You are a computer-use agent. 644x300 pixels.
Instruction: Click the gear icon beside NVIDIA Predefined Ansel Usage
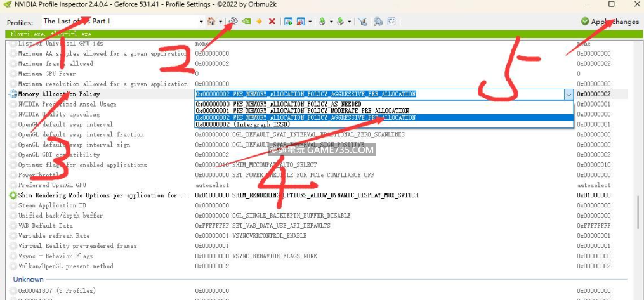tap(13, 104)
